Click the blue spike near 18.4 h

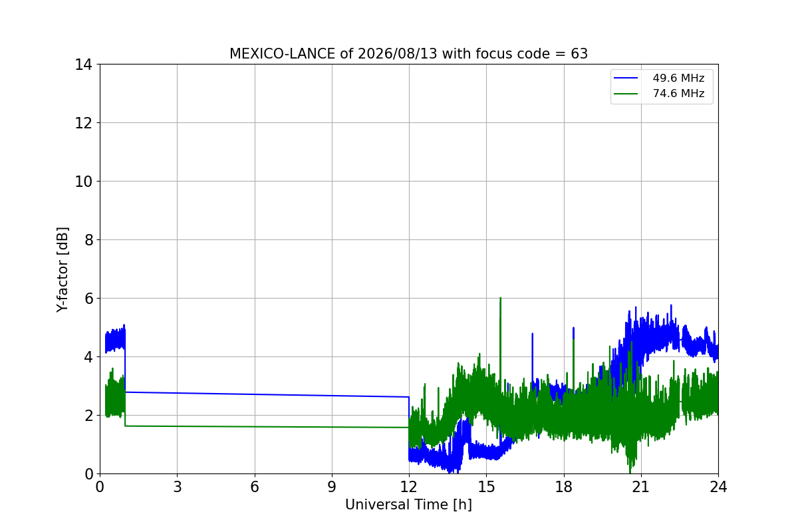pos(573,329)
